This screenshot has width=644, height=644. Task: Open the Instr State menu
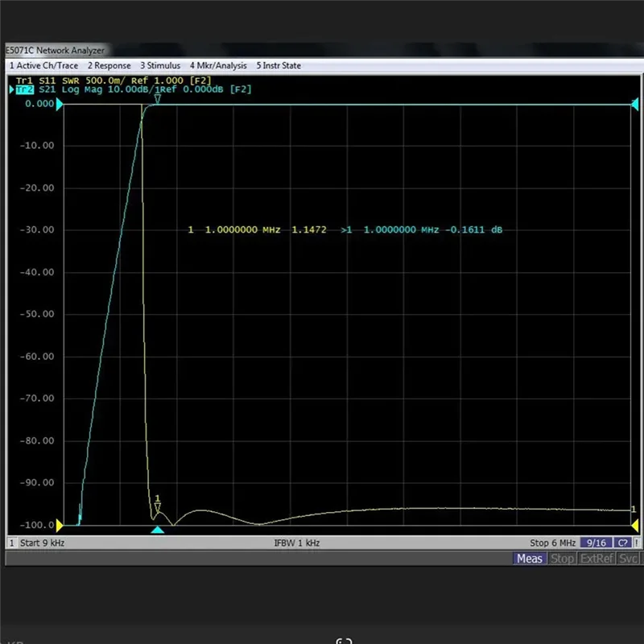(279, 65)
